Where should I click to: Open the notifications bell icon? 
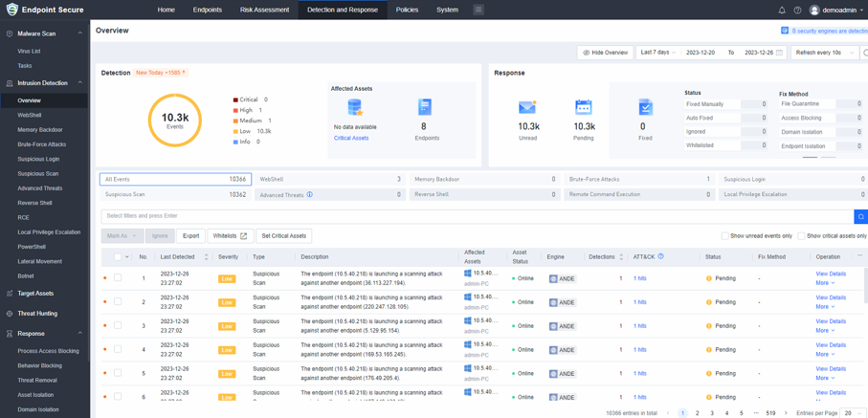782,10
